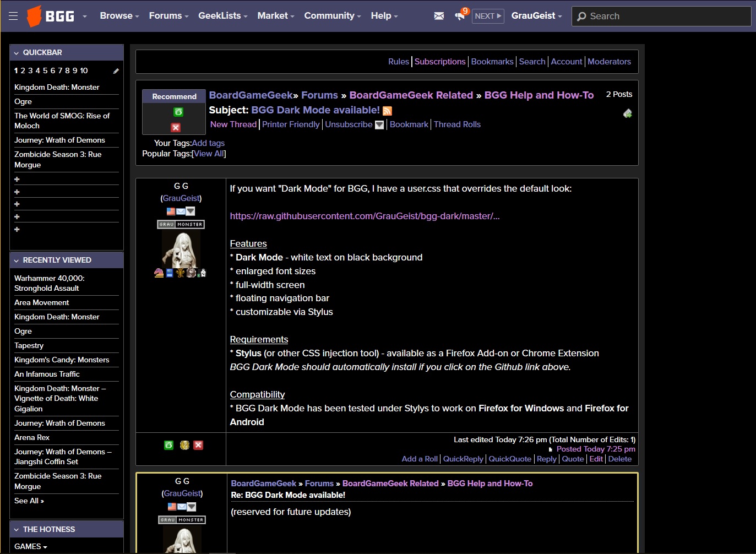Click the thumbs-up recommend icon
This screenshot has width=756, height=554.
[x=177, y=112]
